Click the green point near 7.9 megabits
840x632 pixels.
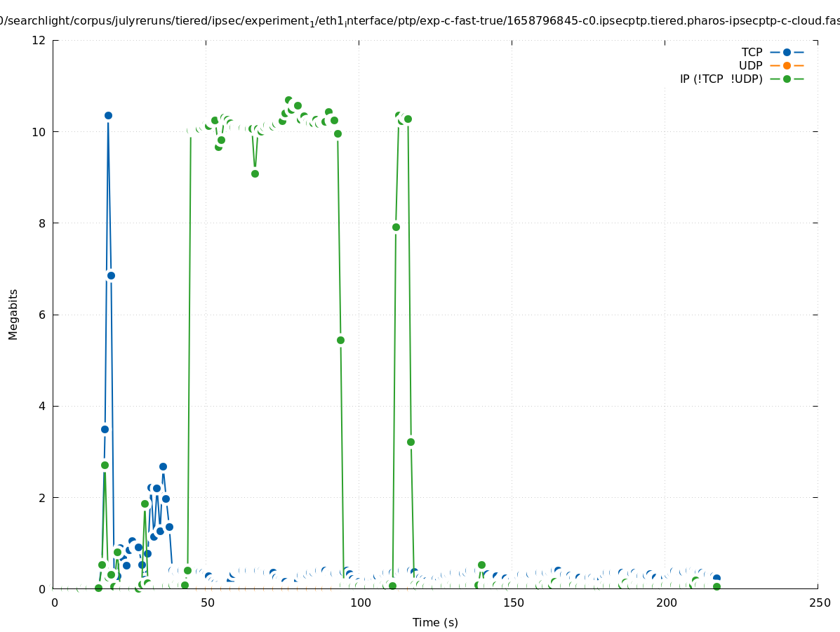(x=396, y=227)
